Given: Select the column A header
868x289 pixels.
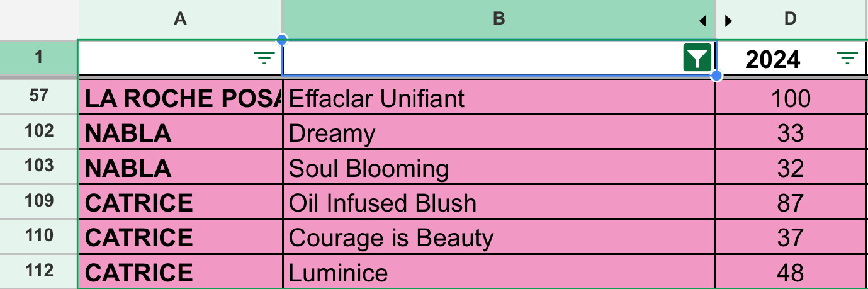Looking at the screenshot, I should (180, 20).
